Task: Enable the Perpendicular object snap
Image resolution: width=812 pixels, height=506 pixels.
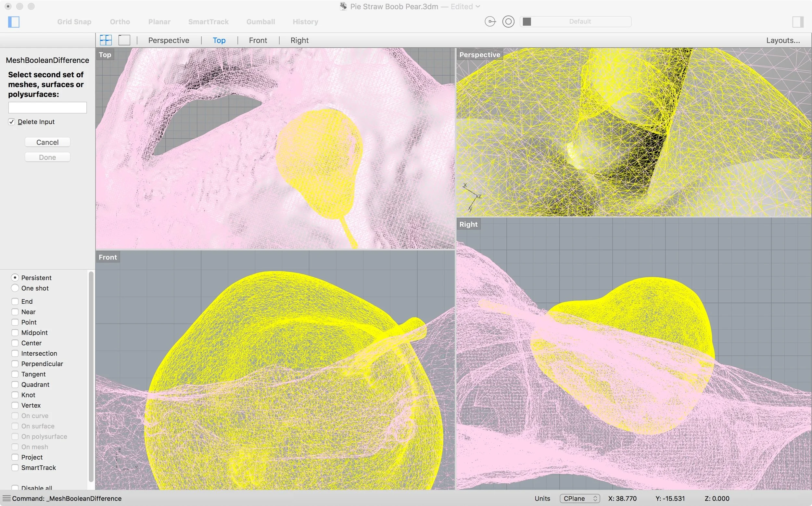Action: 15,364
